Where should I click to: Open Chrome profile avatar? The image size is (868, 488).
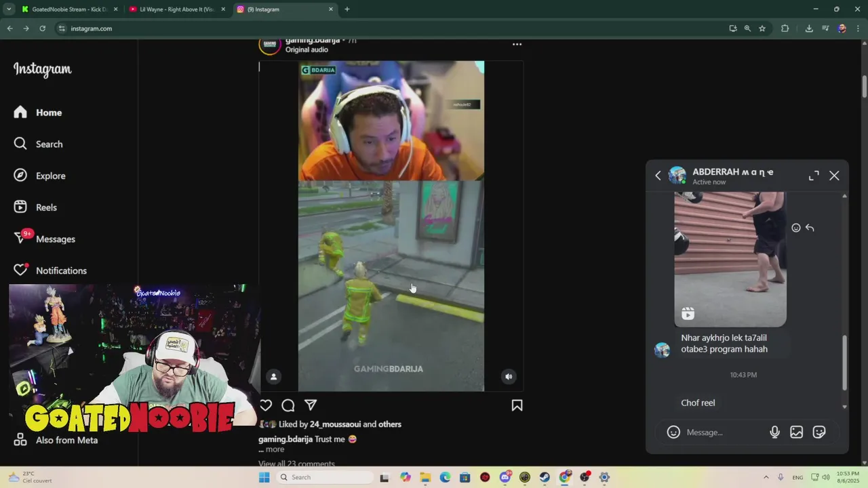coord(842,28)
